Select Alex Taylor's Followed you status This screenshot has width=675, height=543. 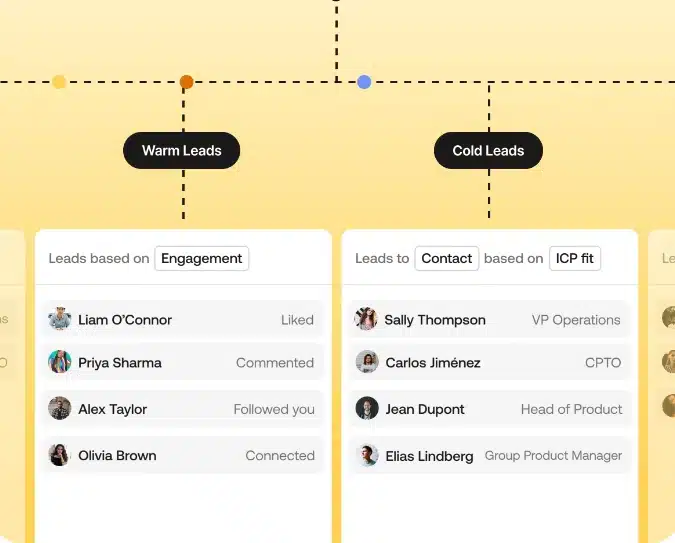pyautogui.click(x=274, y=409)
